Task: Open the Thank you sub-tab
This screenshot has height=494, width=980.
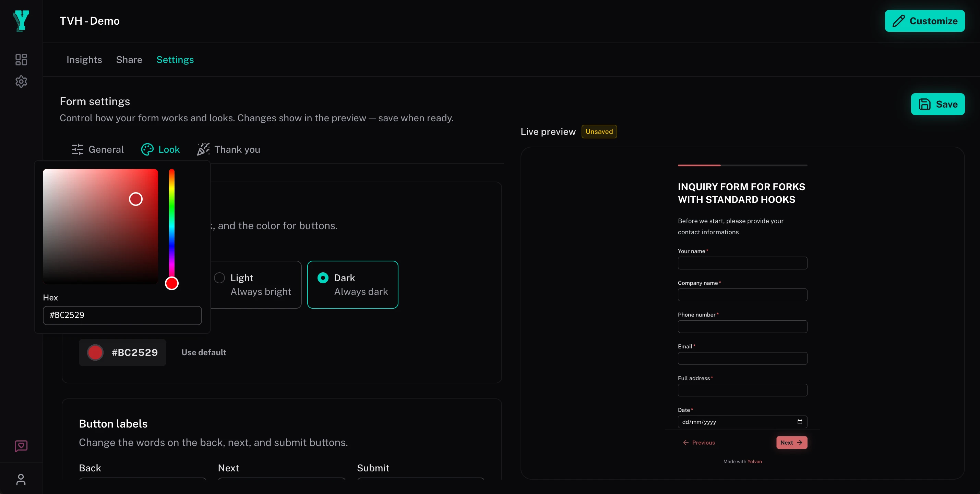Action: click(228, 149)
